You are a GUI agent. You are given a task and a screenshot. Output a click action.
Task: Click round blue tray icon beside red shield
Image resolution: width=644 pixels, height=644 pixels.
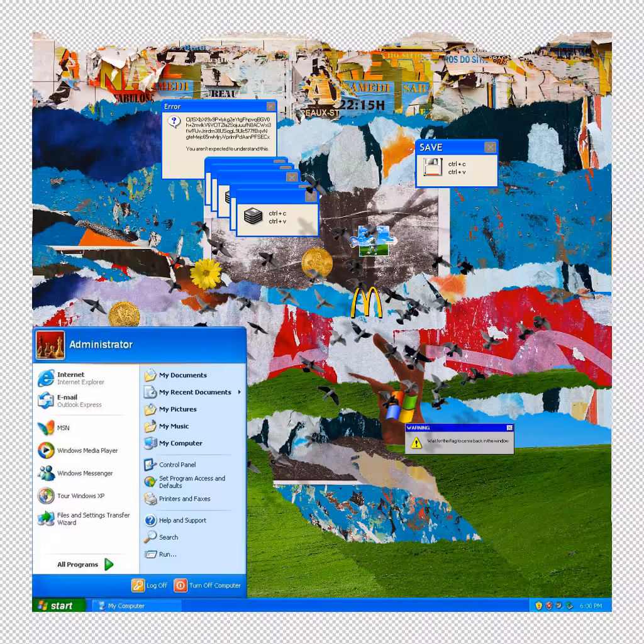coord(559,606)
